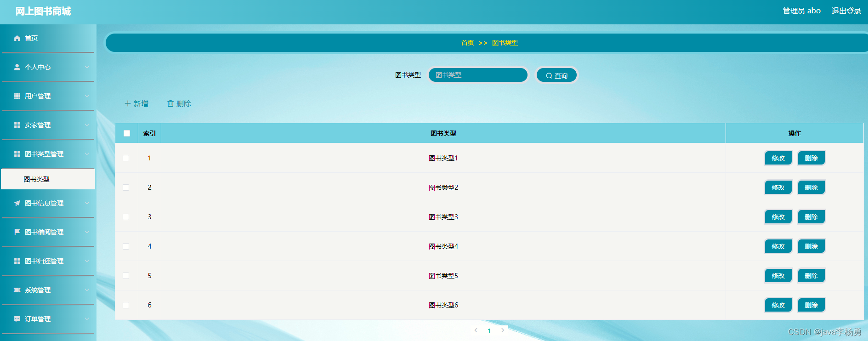Screen dimensions: 868x341
Task: Click the plus icon next to 新增
Action: point(128,104)
